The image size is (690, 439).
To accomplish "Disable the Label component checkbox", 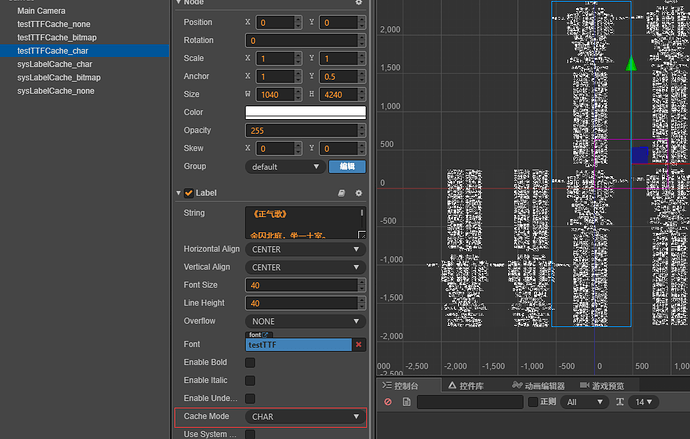I will (x=188, y=193).
